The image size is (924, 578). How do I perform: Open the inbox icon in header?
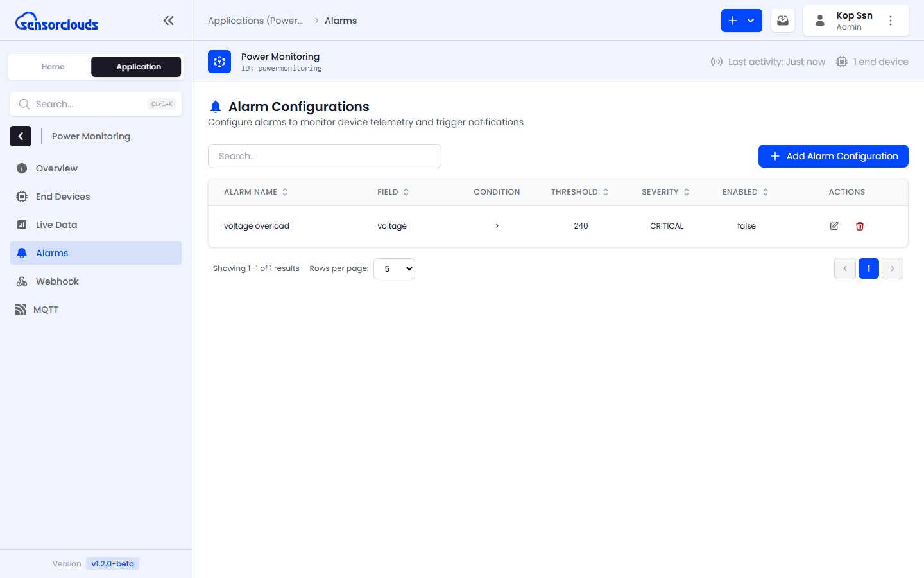783,21
